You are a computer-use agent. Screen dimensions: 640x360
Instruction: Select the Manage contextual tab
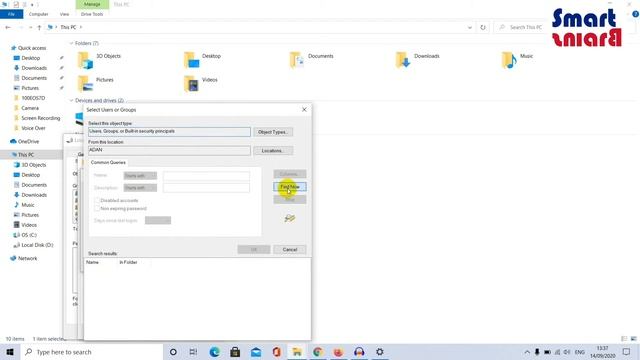pos(92,4)
